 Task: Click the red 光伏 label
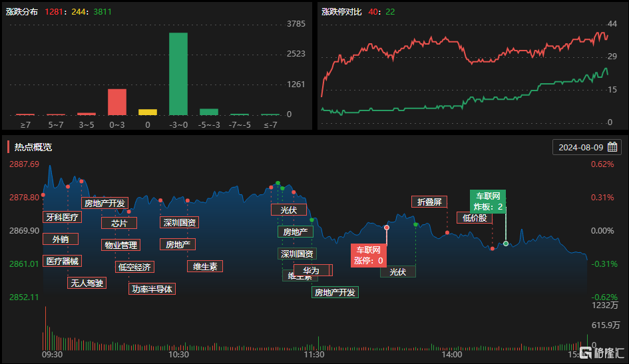point(289,210)
